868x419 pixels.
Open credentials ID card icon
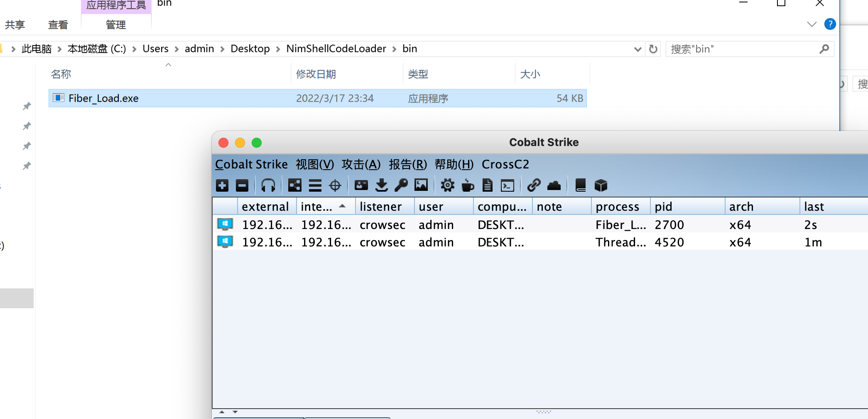pyautogui.click(x=361, y=185)
